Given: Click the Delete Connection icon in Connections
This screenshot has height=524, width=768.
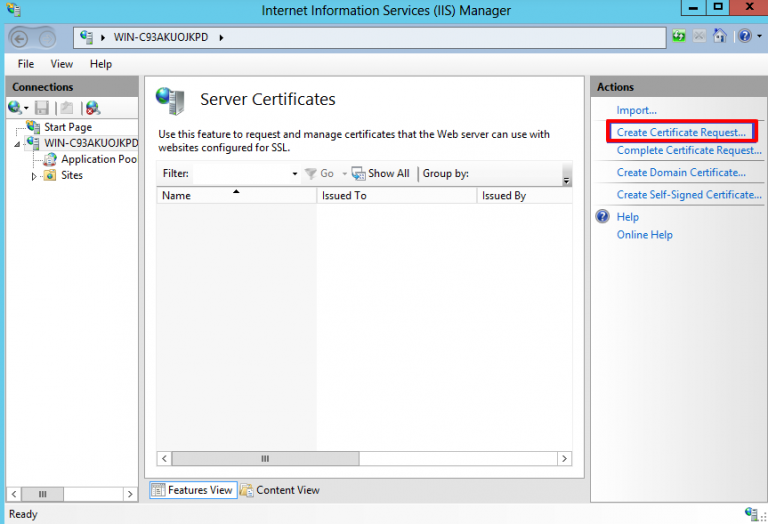Looking at the screenshot, I should coord(93,108).
